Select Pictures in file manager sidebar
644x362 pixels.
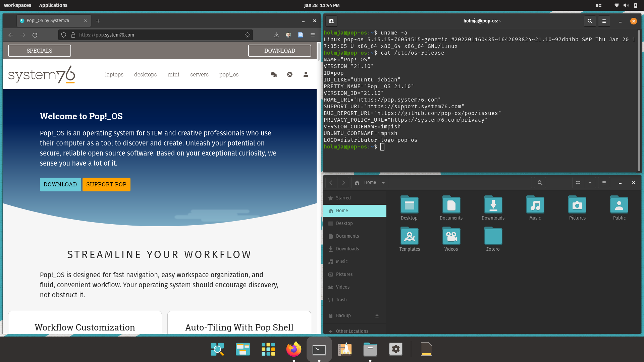(x=355, y=275)
